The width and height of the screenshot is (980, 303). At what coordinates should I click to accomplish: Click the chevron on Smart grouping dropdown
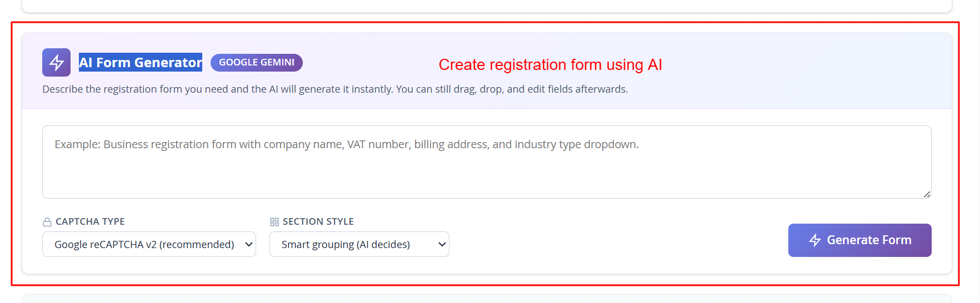(x=442, y=244)
